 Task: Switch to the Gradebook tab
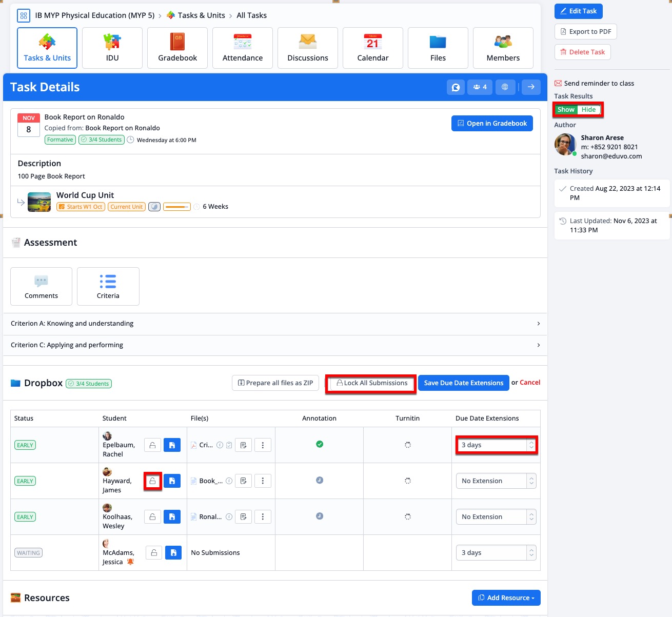tap(177, 48)
